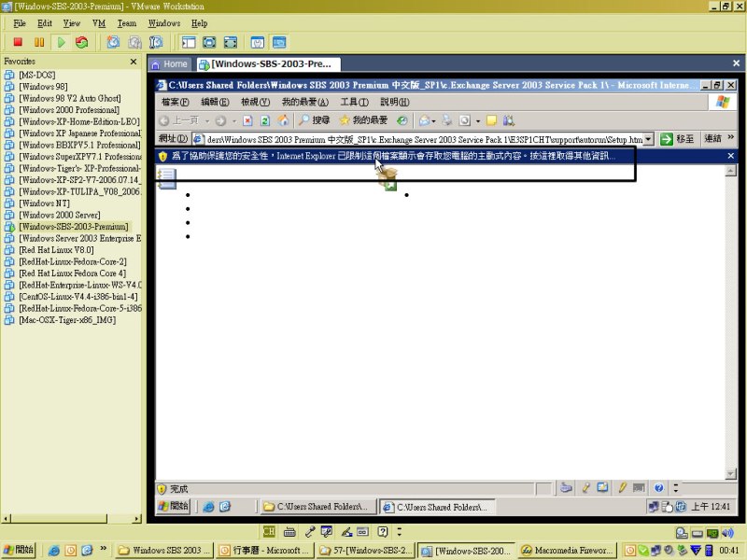747x560 pixels.
Task: Click the IE Go (移至) button
Action: (x=676, y=139)
